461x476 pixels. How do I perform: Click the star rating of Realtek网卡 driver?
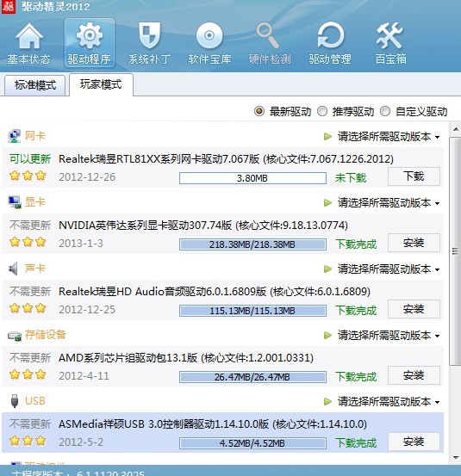point(28,176)
